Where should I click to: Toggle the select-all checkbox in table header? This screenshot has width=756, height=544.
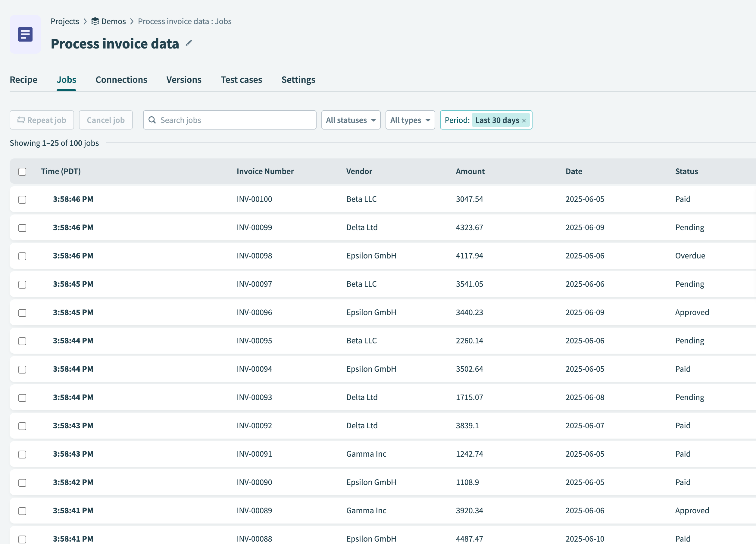coord(22,172)
